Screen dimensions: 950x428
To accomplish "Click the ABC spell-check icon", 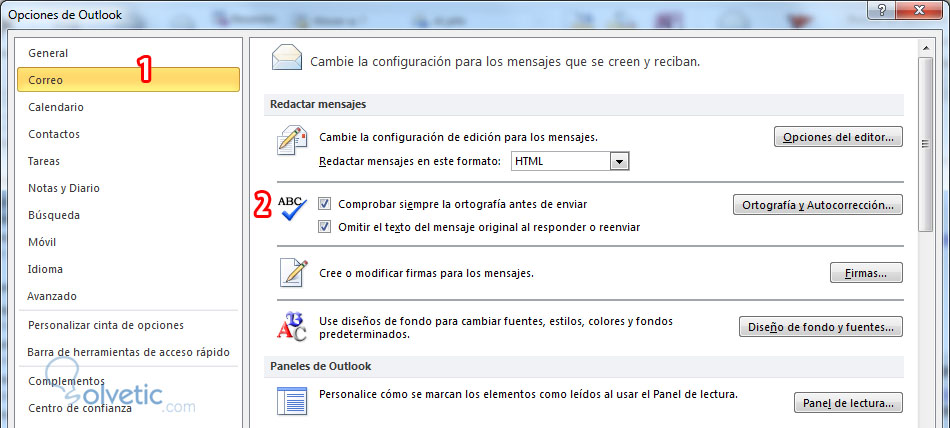I will 292,207.
